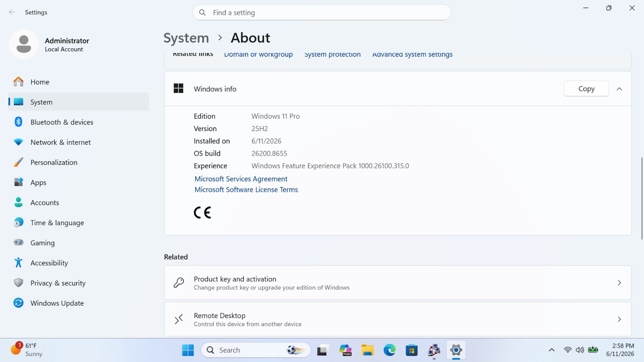Click the Windows logo beside Windows info
644x362 pixels.
178,88
